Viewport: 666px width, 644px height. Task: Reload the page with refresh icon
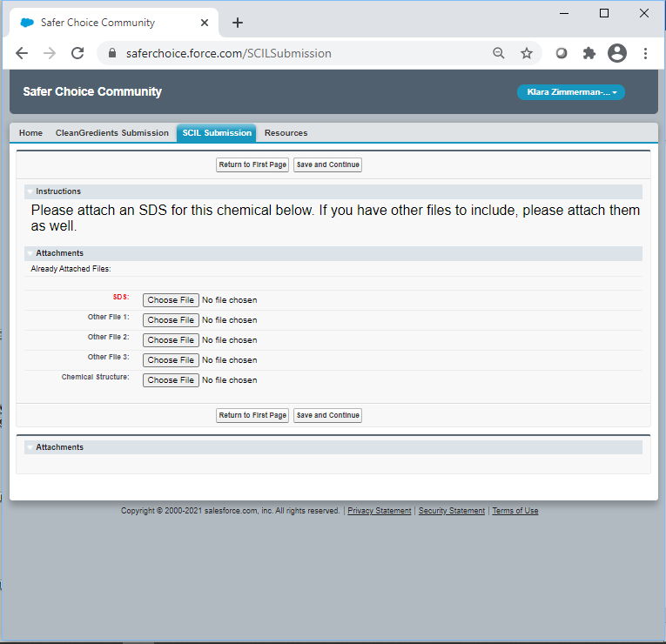(77, 53)
